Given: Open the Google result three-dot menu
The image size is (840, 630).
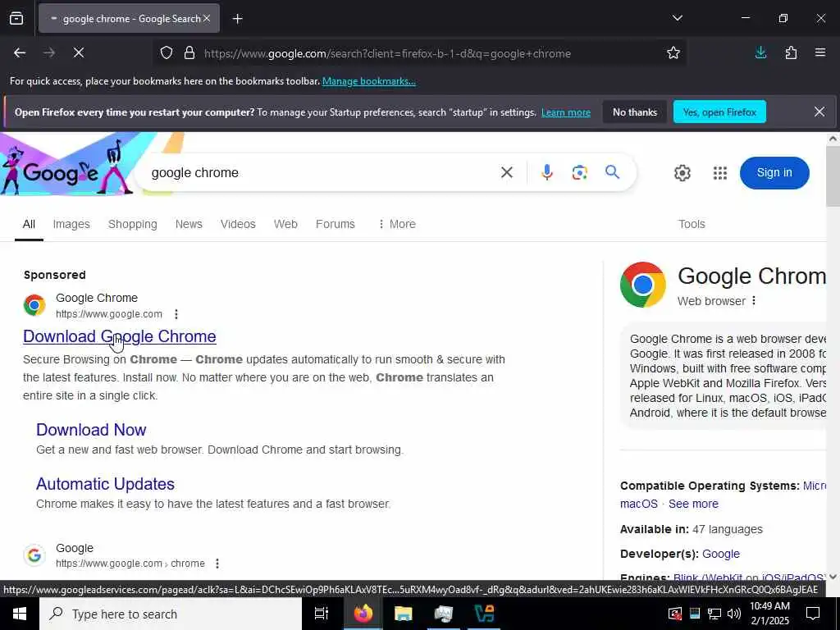Looking at the screenshot, I should click(217, 564).
